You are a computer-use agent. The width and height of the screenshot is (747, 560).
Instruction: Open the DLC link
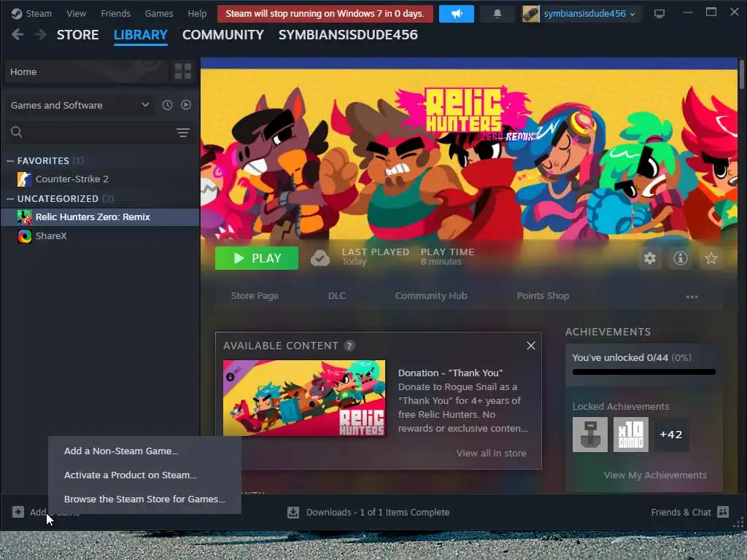(x=337, y=296)
